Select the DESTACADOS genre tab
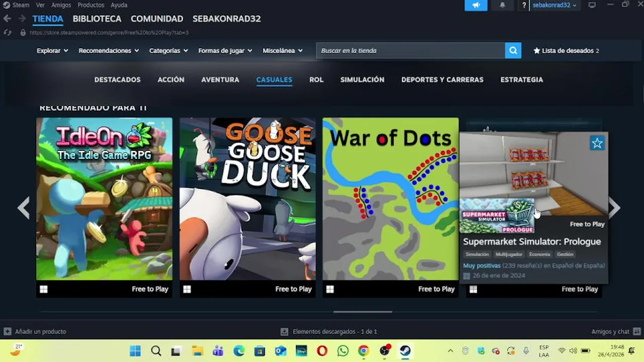 click(117, 79)
